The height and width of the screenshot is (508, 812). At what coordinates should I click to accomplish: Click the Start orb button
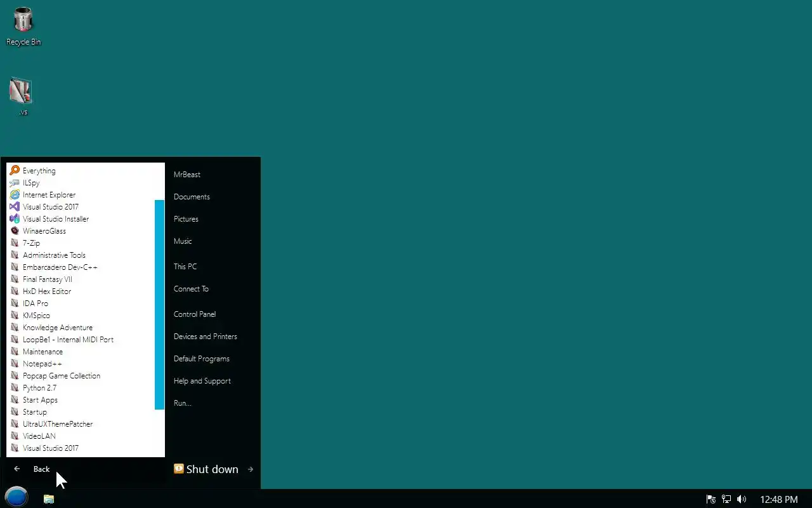point(16,497)
